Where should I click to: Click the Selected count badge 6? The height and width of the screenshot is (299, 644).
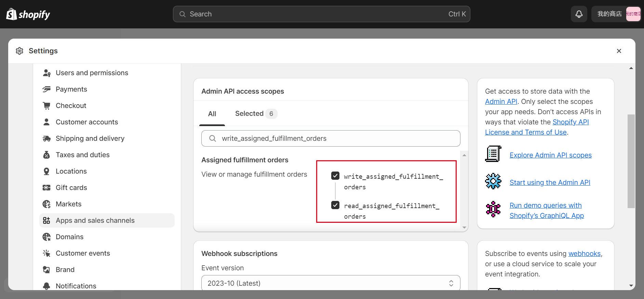(271, 113)
